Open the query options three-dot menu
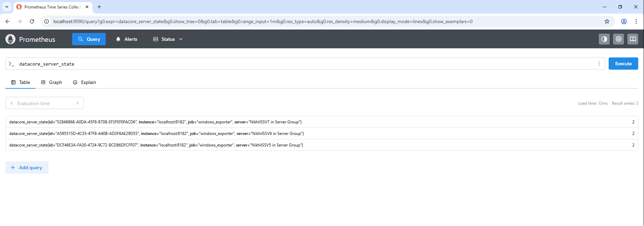Image resolution: width=644 pixels, height=226 pixels. pyautogui.click(x=599, y=64)
